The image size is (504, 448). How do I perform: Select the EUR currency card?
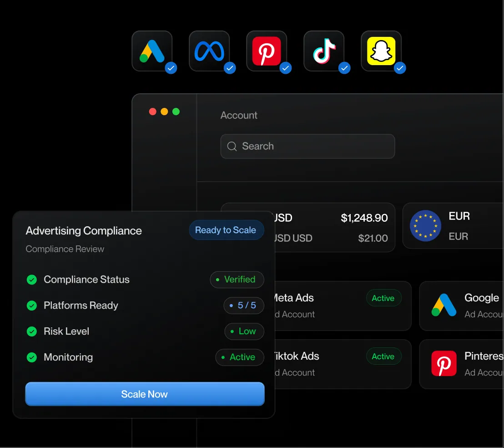[453, 226]
